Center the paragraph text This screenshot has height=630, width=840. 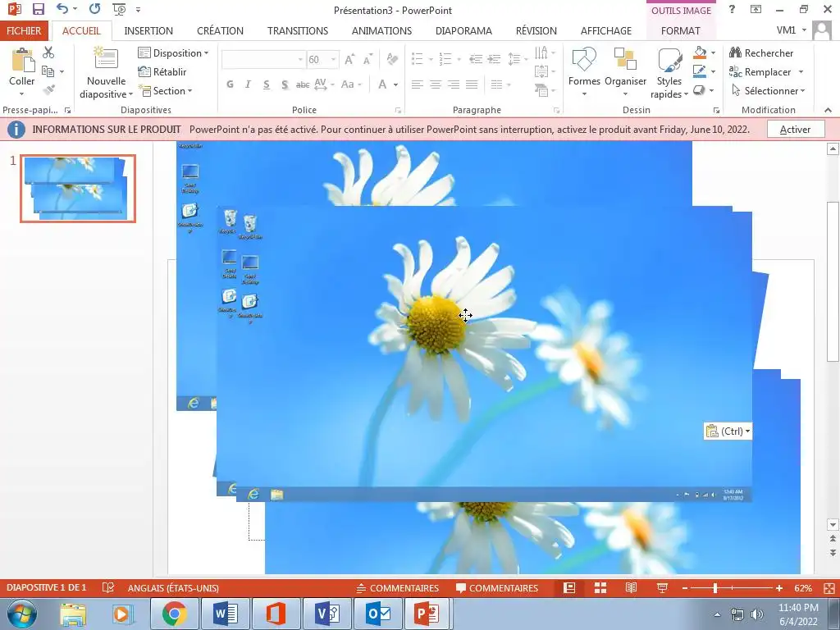436,84
